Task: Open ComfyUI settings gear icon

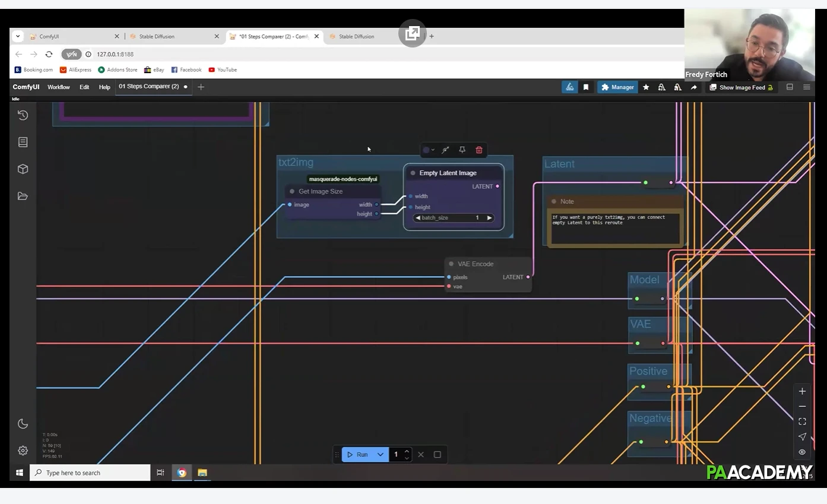Action: (x=23, y=451)
